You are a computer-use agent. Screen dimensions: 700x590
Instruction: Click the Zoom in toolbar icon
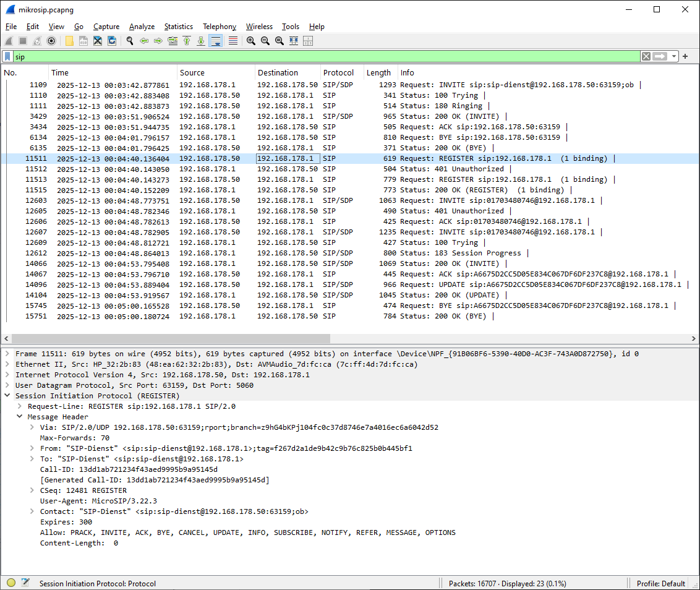250,41
